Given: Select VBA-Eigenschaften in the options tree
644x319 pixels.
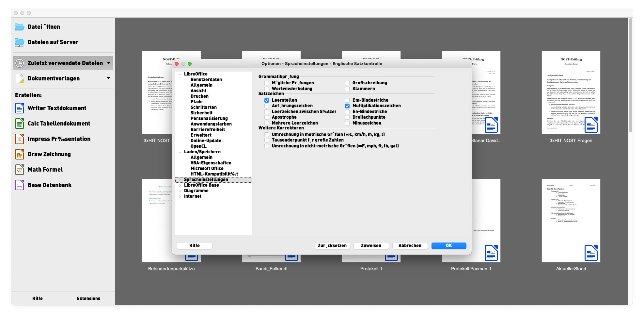Looking at the screenshot, I should 211,163.
